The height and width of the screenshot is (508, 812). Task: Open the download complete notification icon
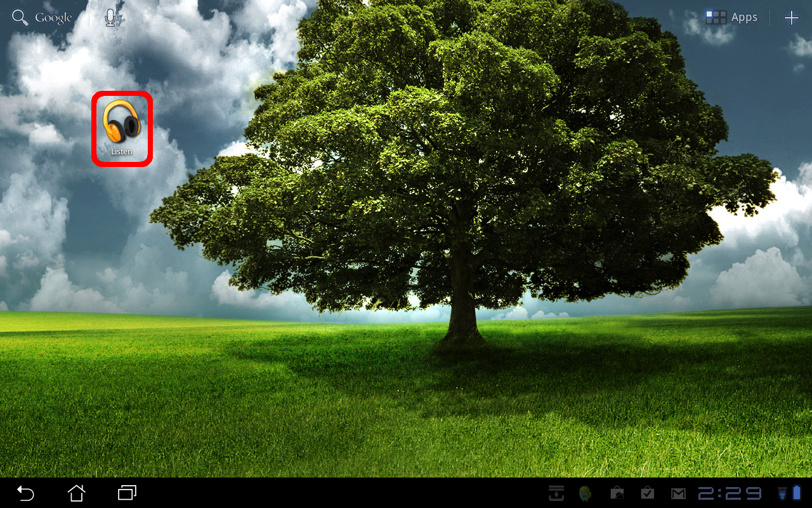tap(556, 493)
